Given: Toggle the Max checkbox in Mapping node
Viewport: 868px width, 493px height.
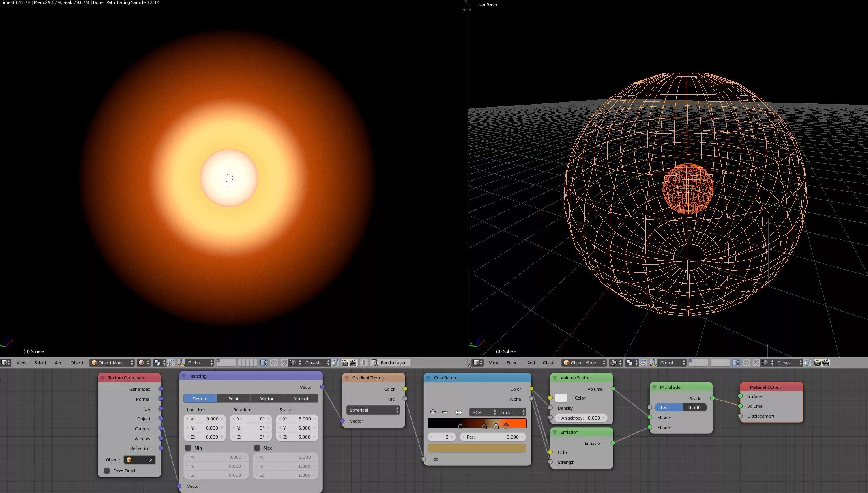Looking at the screenshot, I should pos(257,448).
